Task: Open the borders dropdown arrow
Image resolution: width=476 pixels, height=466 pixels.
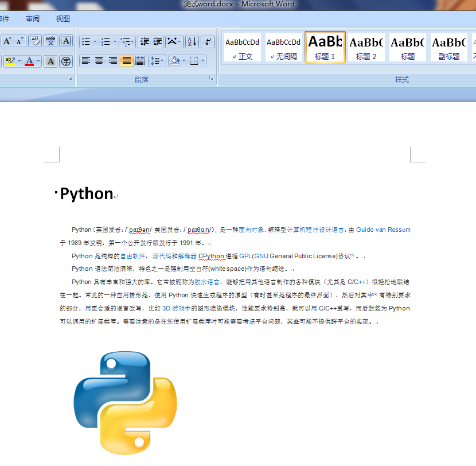Action: (203, 61)
